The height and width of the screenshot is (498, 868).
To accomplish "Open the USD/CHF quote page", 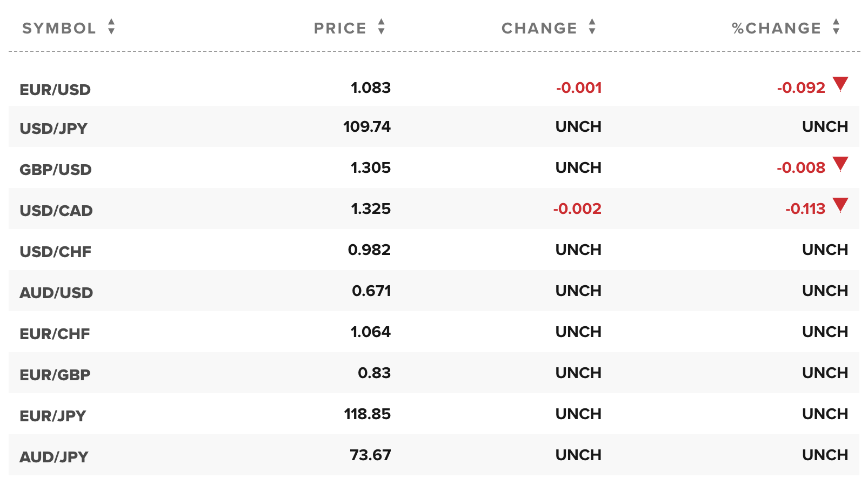I will click(x=56, y=252).
